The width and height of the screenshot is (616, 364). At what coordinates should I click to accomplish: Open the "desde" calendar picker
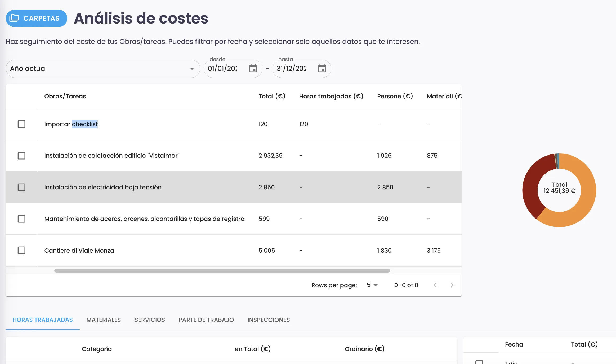tap(253, 69)
